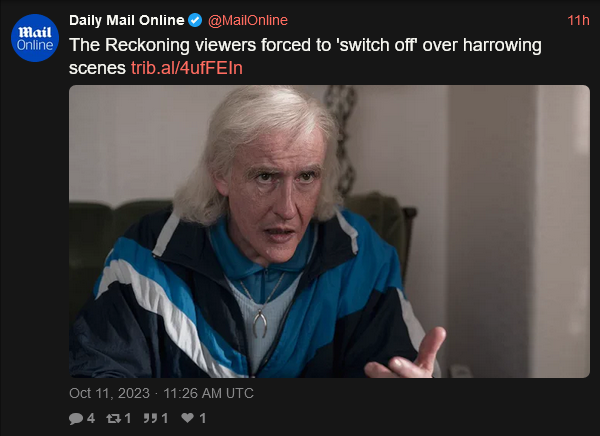Click the blue verified checkmark badge
This screenshot has width=600, height=436.
coord(195,20)
